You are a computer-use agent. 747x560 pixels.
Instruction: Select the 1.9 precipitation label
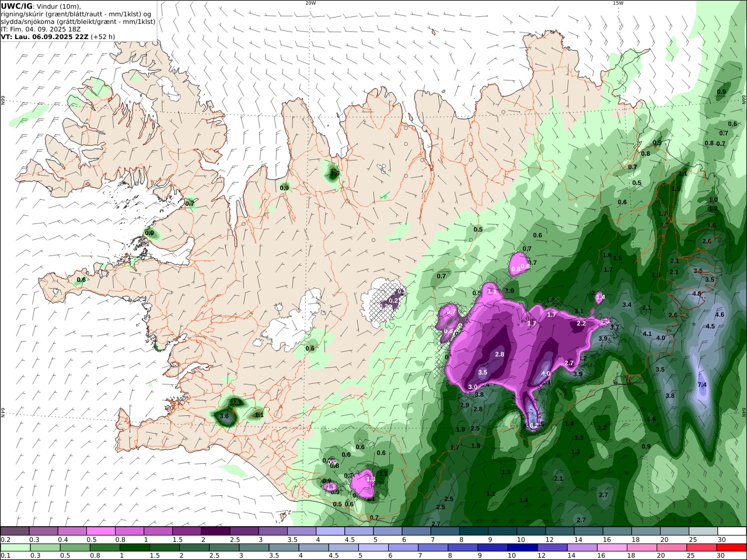click(460, 429)
